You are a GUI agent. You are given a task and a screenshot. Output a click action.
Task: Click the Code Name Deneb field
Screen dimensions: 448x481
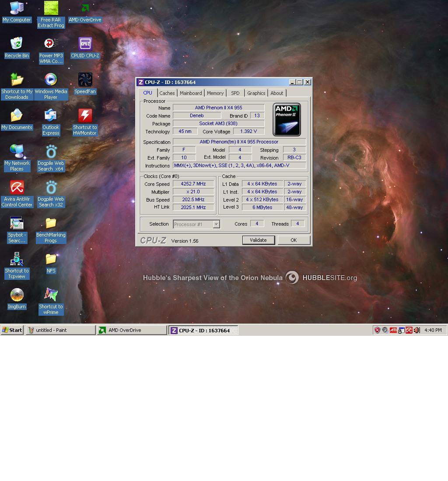click(197, 115)
